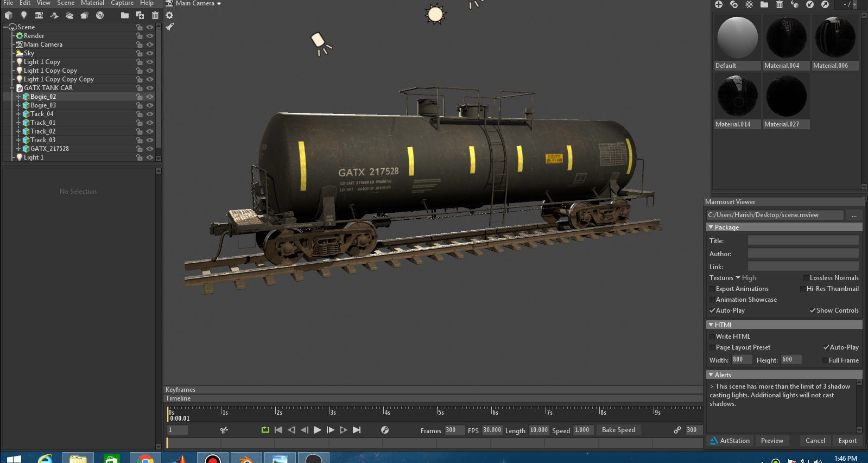Screen dimensions: 868x463
Task: Open the File menu
Action: (8, 3)
